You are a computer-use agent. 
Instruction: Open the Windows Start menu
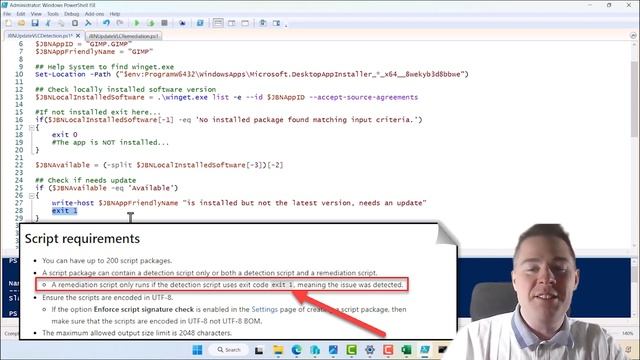click(x=197, y=350)
